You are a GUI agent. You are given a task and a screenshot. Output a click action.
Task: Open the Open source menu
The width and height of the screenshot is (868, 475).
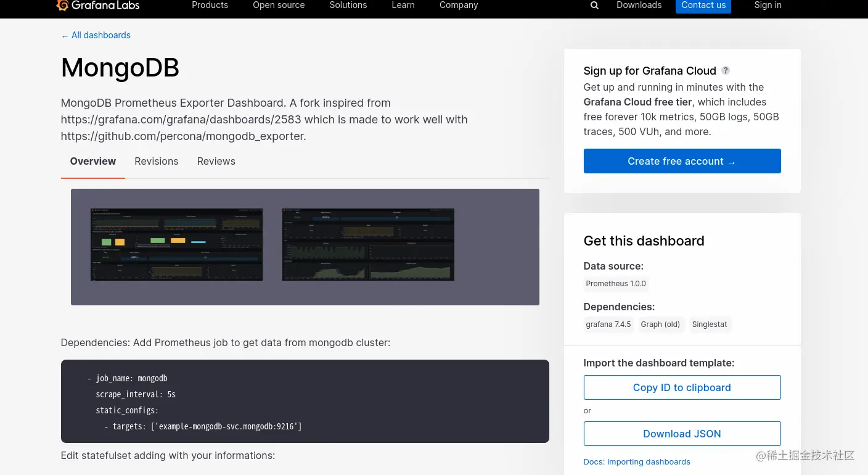(279, 5)
